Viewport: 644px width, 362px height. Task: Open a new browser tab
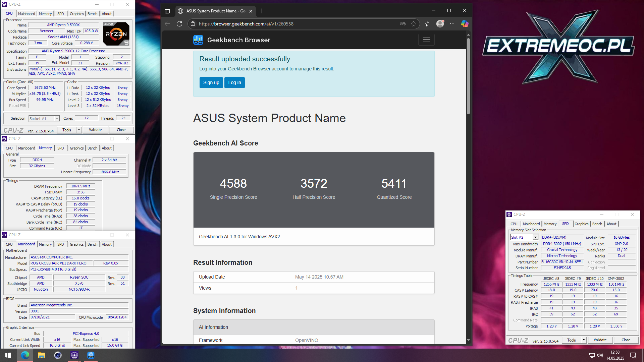(x=262, y=11)
